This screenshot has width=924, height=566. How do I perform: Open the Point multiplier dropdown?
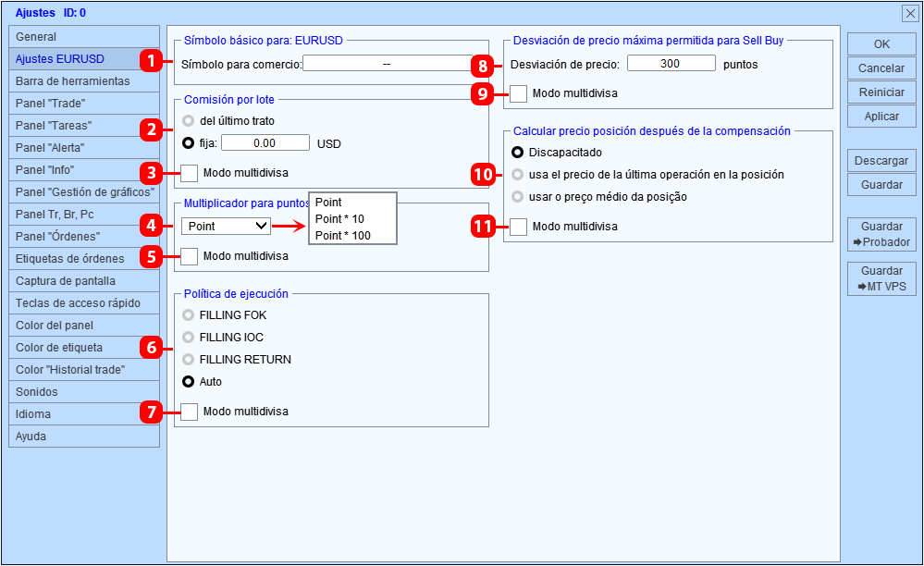(227, 227)
